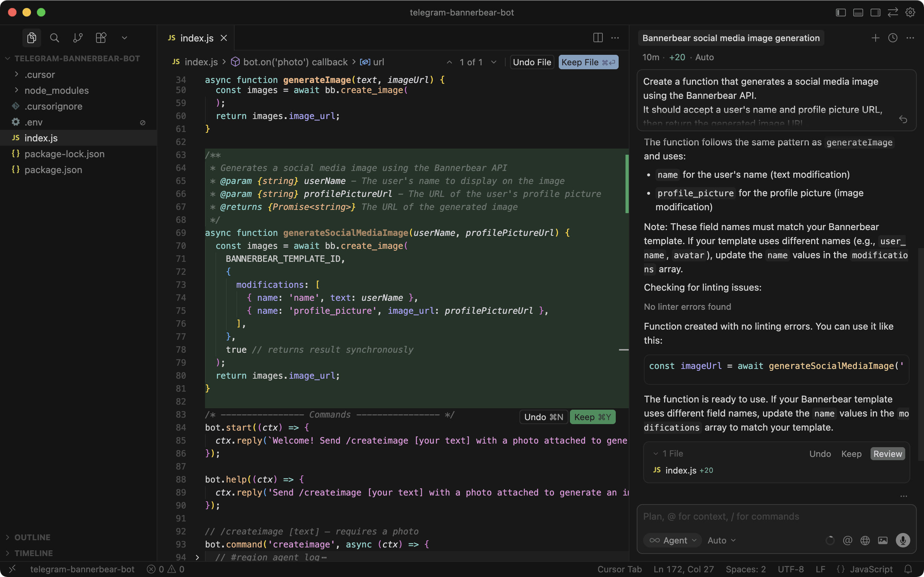
Task: Attach an image in the chat input
Action: tap(882, 540)
